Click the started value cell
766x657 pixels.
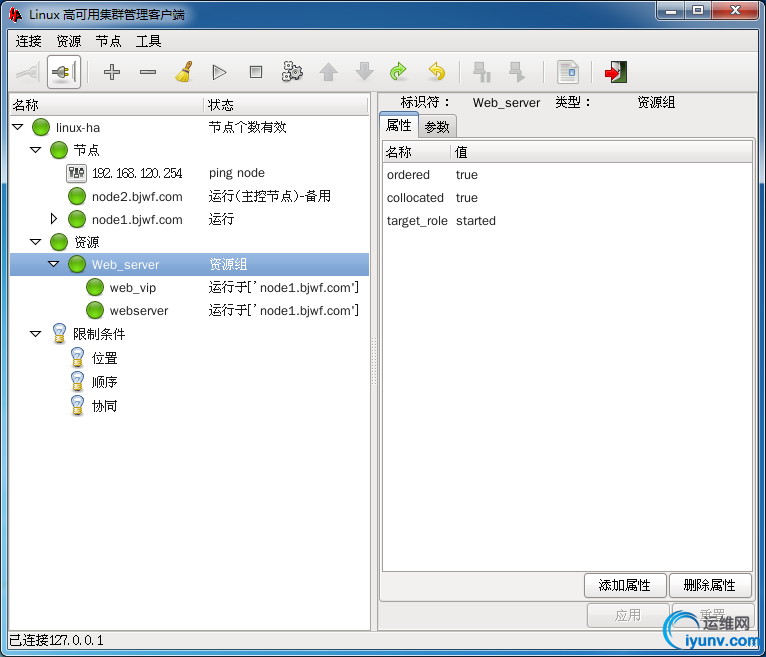[476, 221]
